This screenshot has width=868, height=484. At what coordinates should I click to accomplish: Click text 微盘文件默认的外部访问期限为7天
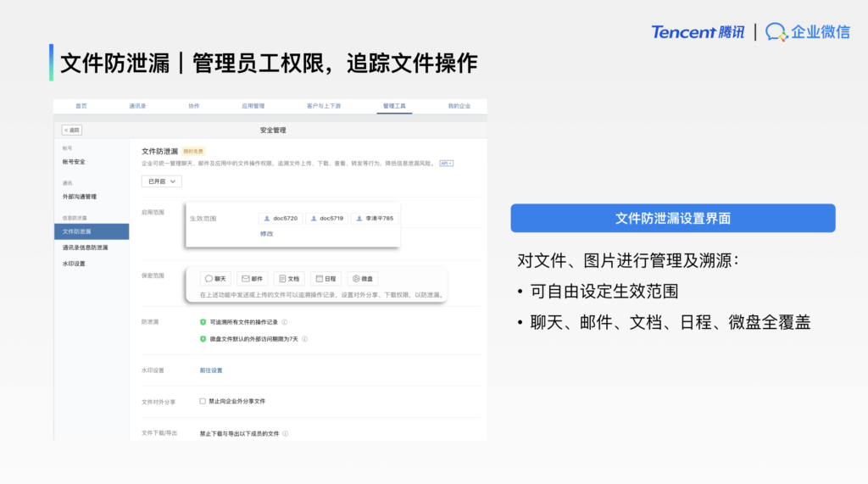point(253,339)
